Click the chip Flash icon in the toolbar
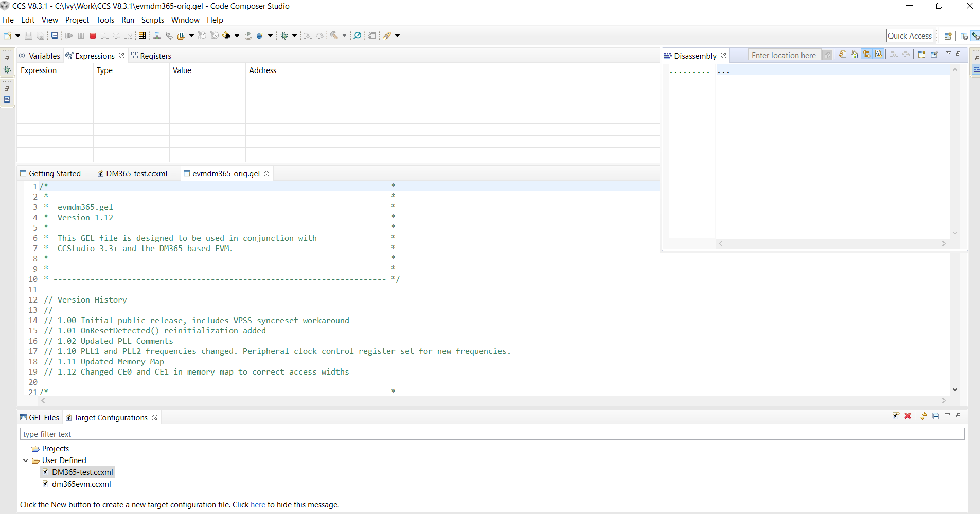 click(226, 36)
